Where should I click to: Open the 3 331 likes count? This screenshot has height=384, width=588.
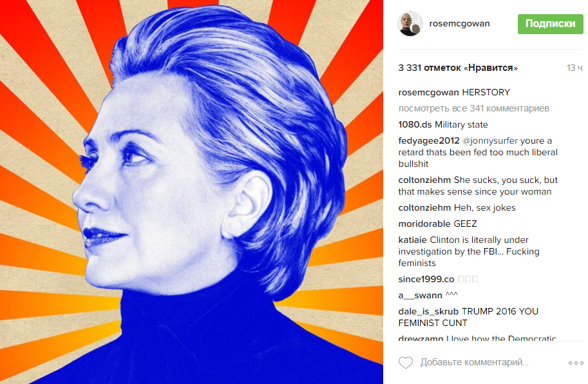(458, 68)
